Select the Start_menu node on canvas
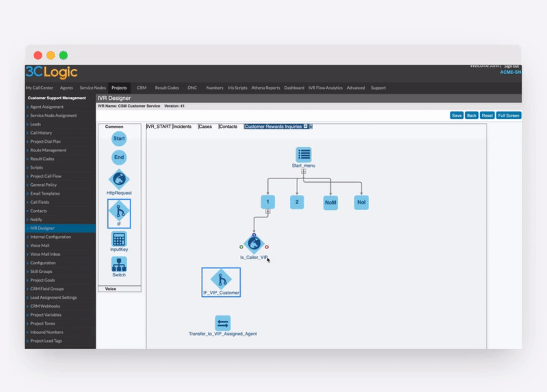The height and width of the screenshot is (392, 547). tap(304, 155)
